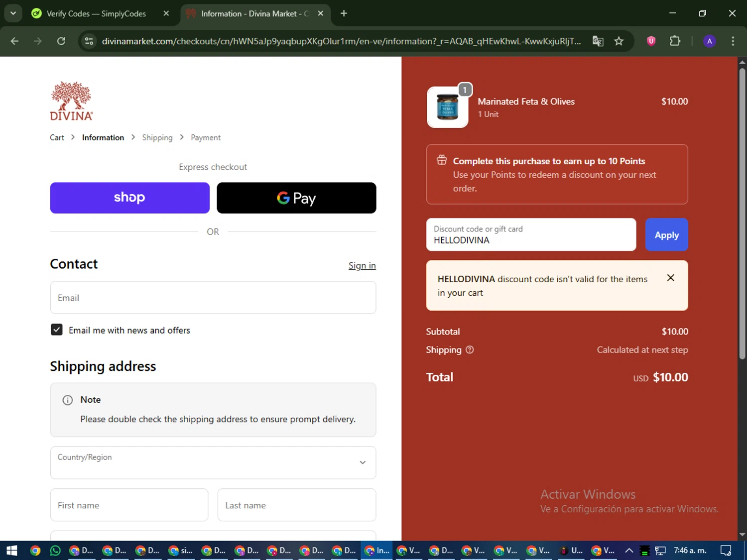
Task: Pay with Shop Pay button
Action: pos(130,198)
